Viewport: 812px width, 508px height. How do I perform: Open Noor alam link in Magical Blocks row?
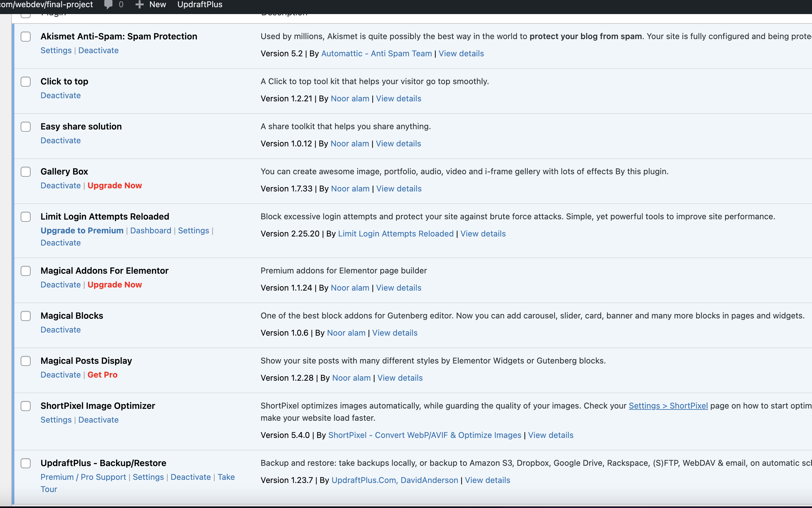[346, 333]
